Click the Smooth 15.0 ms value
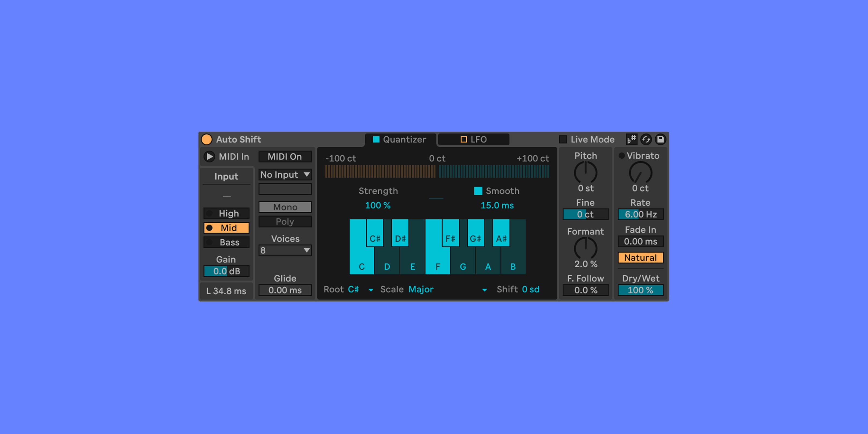This screenshot has height=434, width=868. [497, 205]
